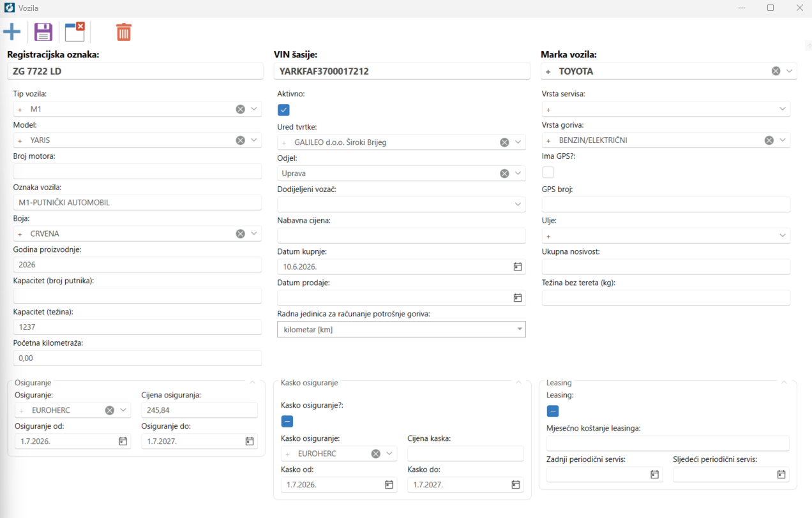Clear the TOYOTA value in Marka vozila
This screenshot has height=518, width=812.
[776, 71]
